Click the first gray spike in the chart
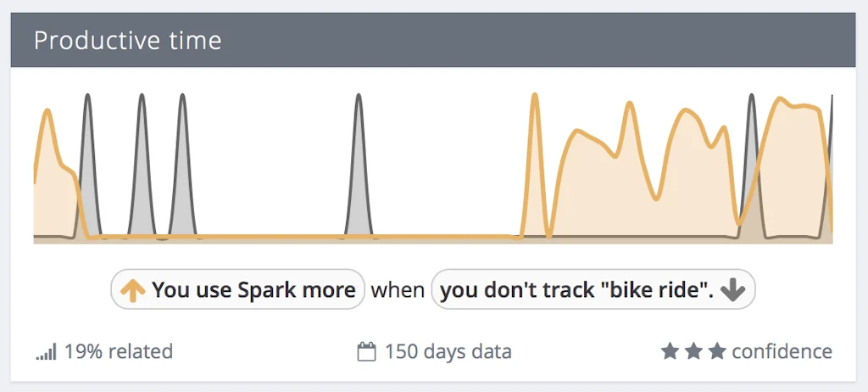This screenshot has width=868, height=392. 87,161
